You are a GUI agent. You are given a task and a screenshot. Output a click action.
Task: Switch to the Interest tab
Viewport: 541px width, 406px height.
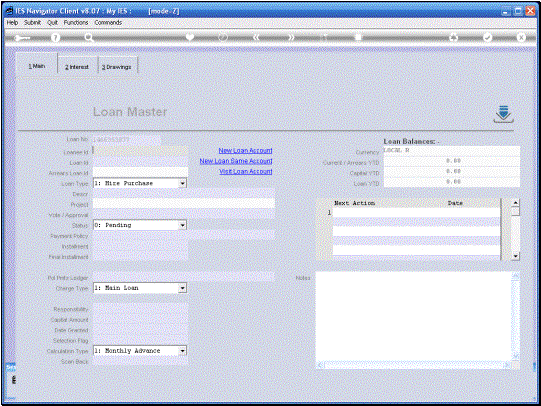[x=77, y=67]
